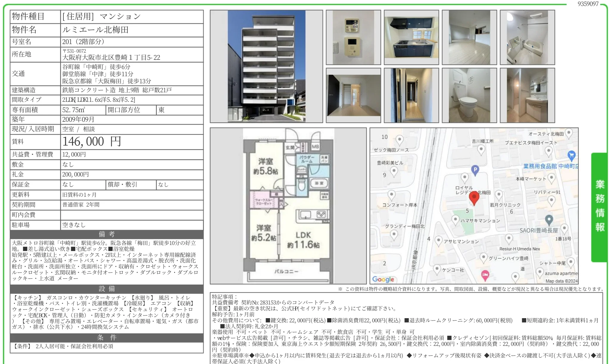The height and width of the screenshot is (364, 612).
Task: Click the 吉川鐵工所 map pin
Action: 481,150
